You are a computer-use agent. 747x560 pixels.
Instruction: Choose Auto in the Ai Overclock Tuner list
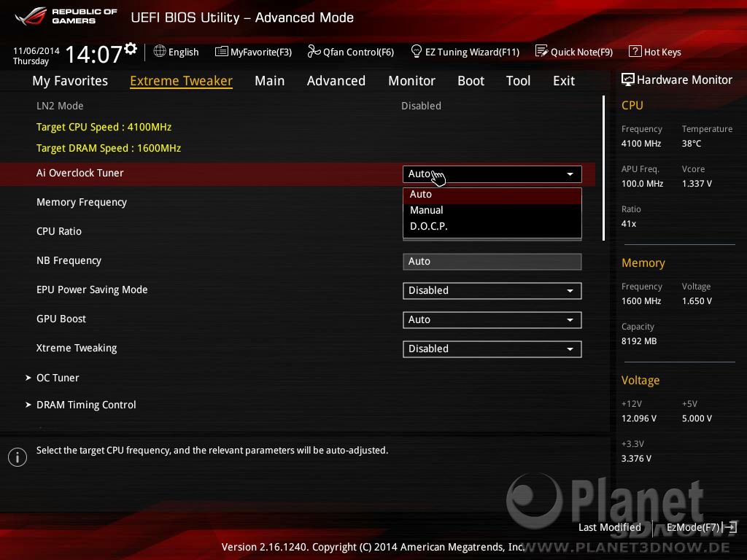tap(492, 194)
